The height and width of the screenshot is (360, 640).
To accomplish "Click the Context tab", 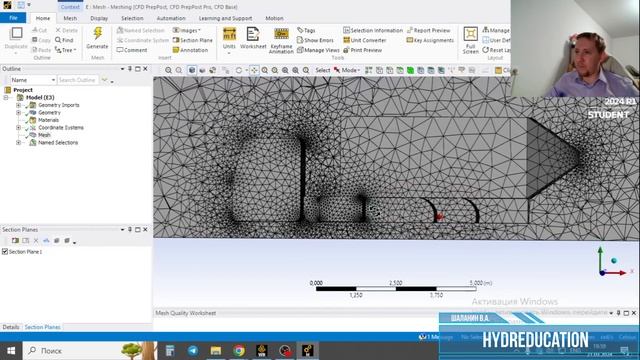I will coord(70,7).
